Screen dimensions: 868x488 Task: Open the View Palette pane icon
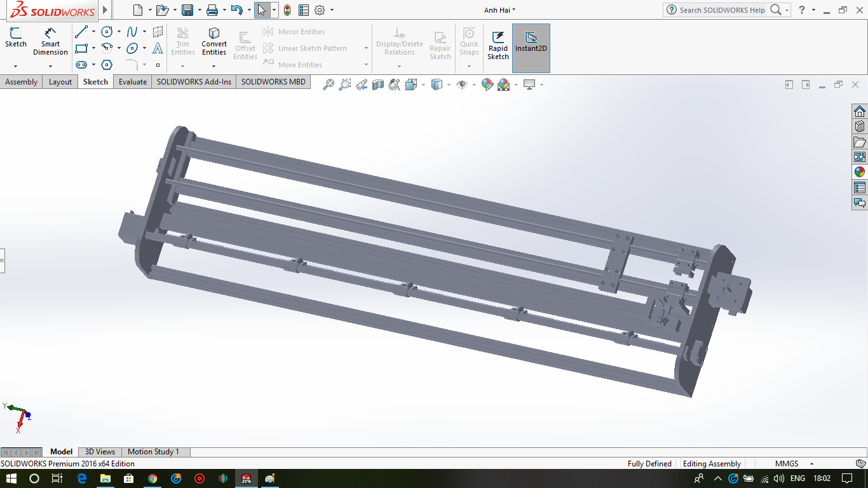click(860, 157)
